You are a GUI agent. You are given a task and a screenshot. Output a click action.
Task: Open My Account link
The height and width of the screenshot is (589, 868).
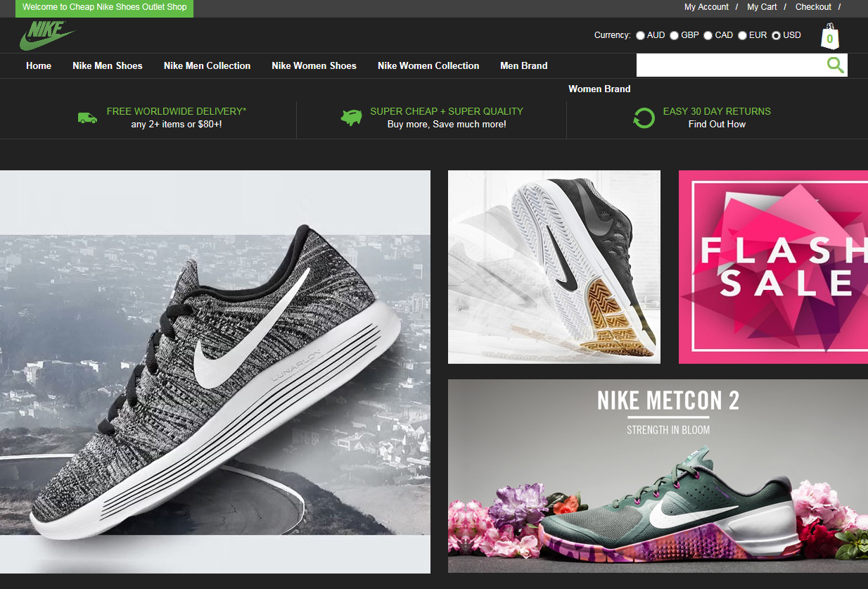point(706,7)
